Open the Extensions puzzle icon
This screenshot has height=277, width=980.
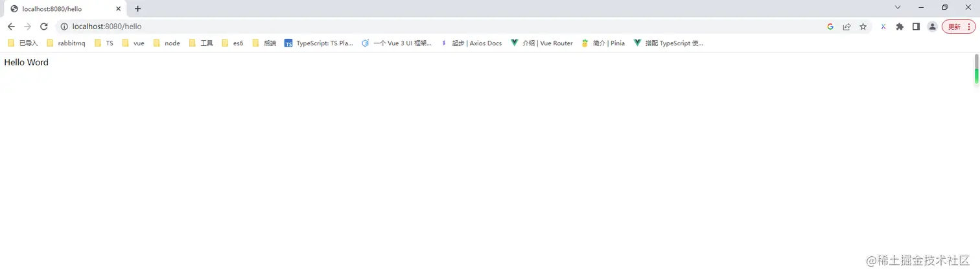coord(900,27)
